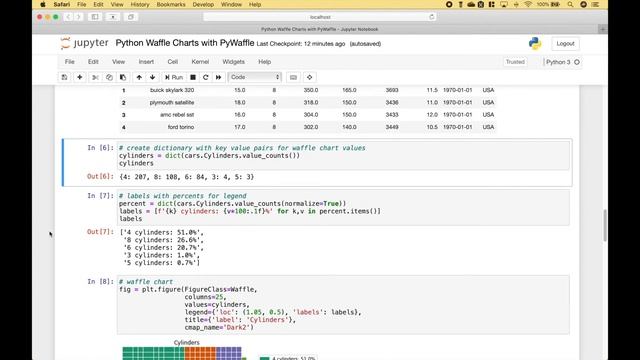This screenshot has height=360, width=640.
Task: Click the Last Checkpoint text
Action: (x=301, y=44)
